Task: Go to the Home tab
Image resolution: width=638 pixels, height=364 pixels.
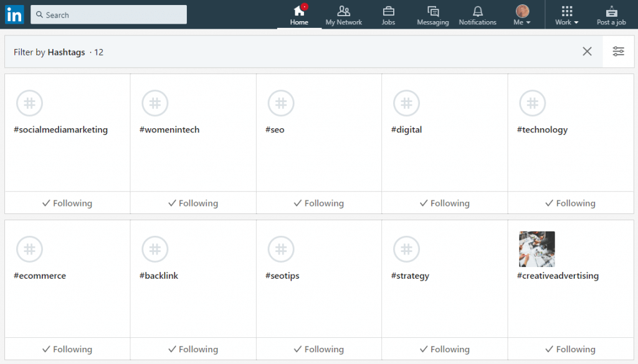Action: [x=299, y=15]
